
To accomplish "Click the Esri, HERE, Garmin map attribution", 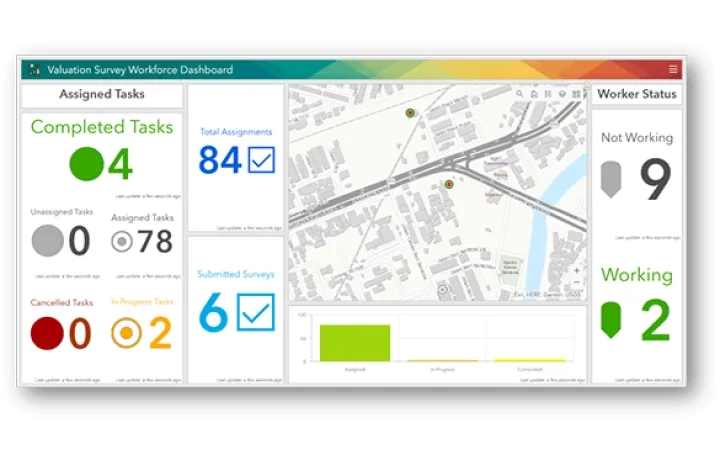I will [547, 295].
